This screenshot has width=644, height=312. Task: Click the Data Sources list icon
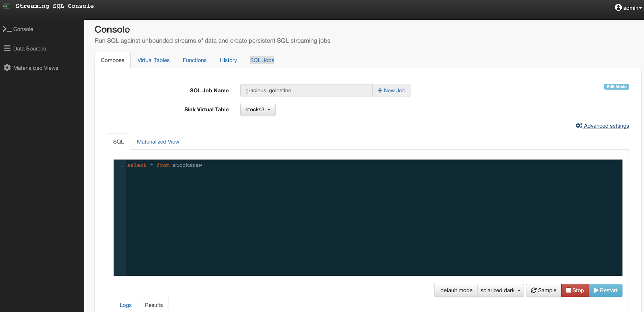[x=7, y=48]
